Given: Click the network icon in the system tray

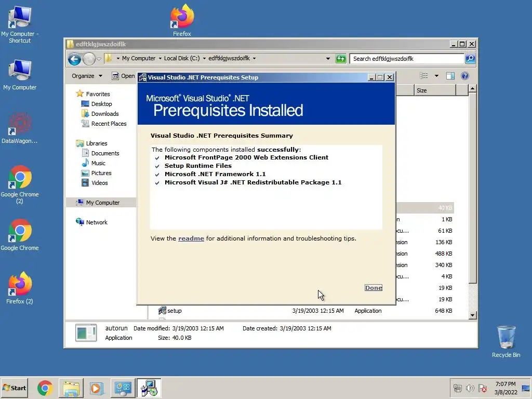Looking at the screenshot, I should tap(457, 388).
